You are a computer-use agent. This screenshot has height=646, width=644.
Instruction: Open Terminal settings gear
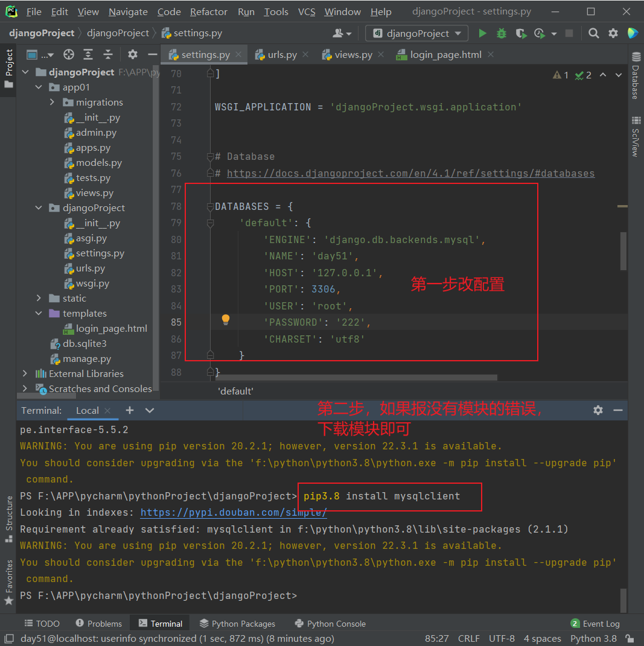598,410
